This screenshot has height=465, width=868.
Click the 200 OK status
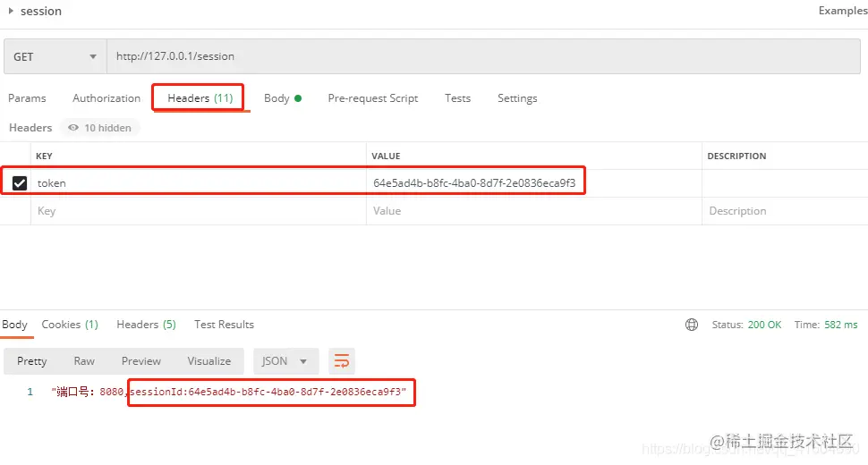[764, 325]
